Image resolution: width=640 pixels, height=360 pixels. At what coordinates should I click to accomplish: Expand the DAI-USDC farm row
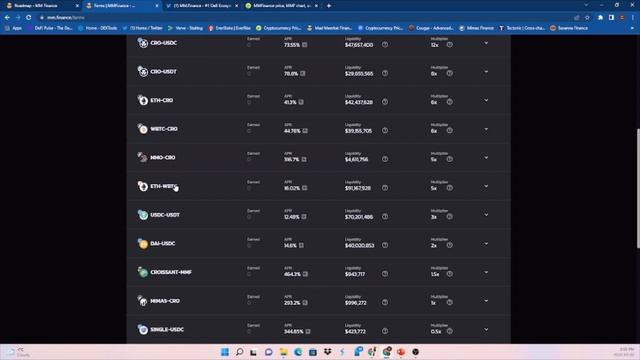coord(486,244)
